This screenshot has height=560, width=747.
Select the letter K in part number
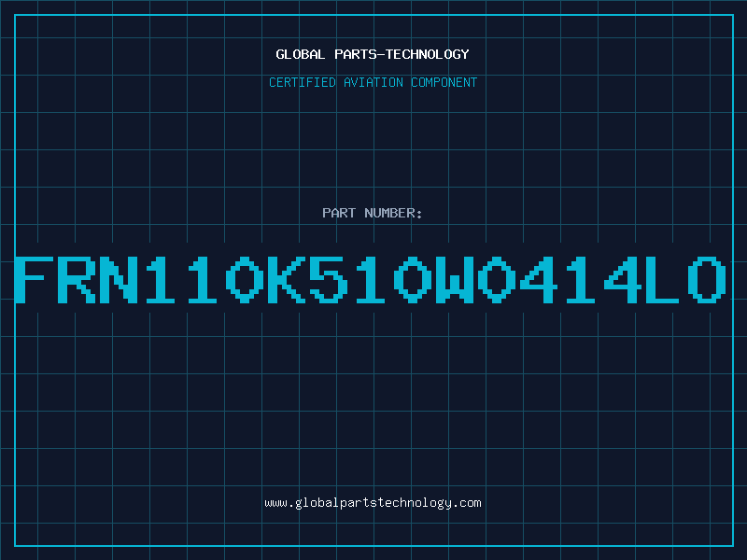[x=288, y=279]
